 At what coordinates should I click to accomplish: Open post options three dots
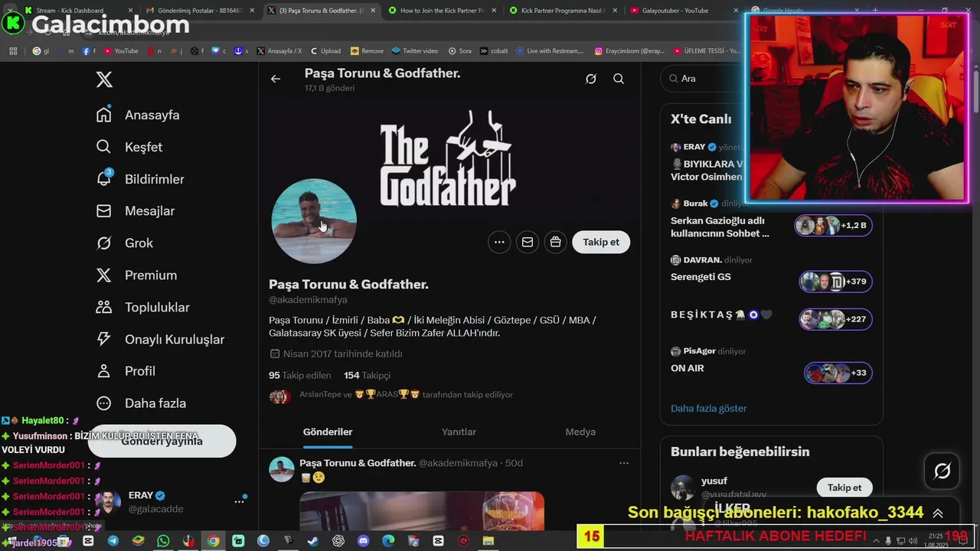coord(624,463)
